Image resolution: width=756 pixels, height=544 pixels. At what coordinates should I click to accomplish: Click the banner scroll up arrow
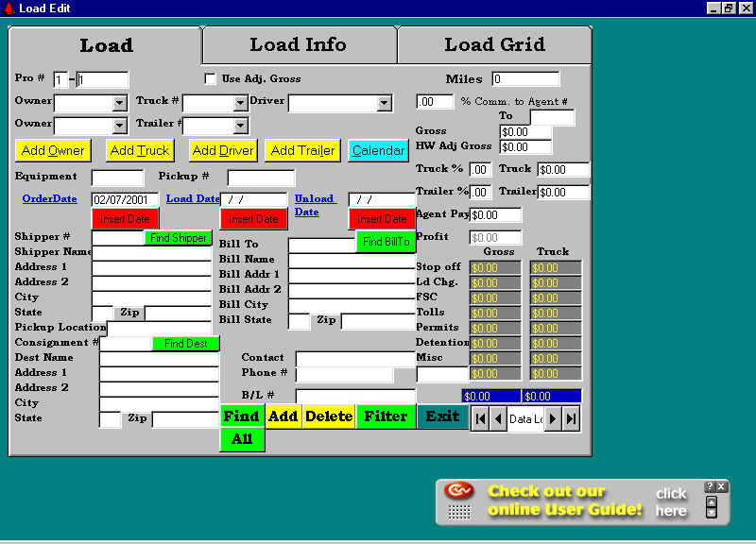coord(712,501)
